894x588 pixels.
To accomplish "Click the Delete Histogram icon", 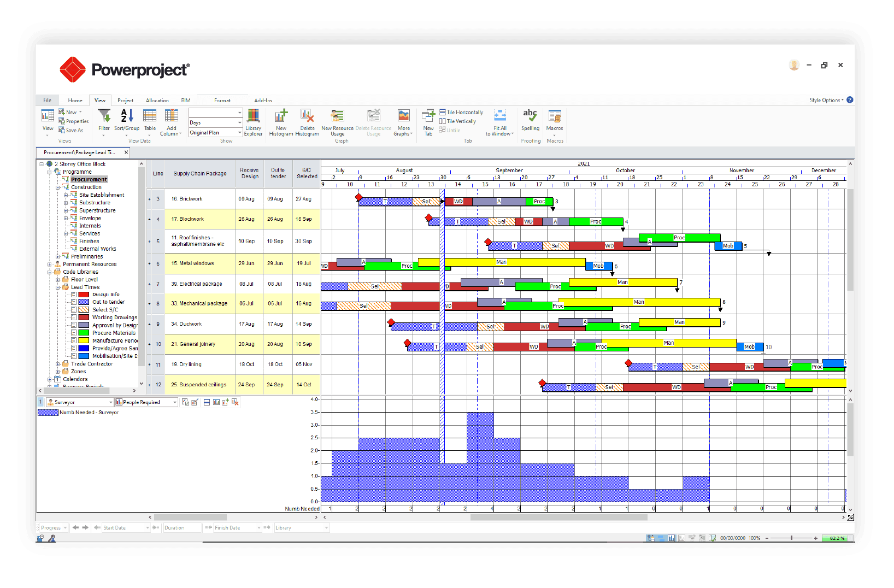I will (x=307, y=121).
